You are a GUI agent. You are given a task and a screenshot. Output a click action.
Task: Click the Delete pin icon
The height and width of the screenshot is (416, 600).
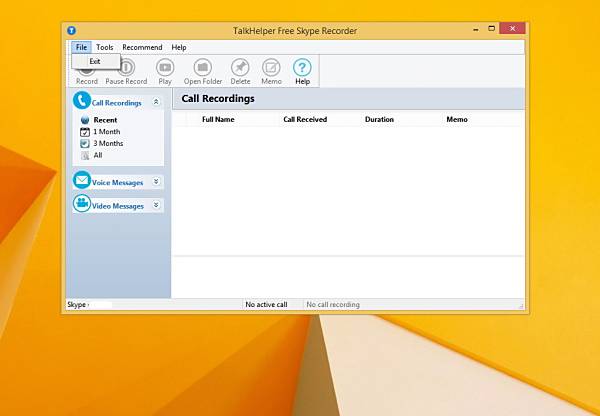[240, 68]
